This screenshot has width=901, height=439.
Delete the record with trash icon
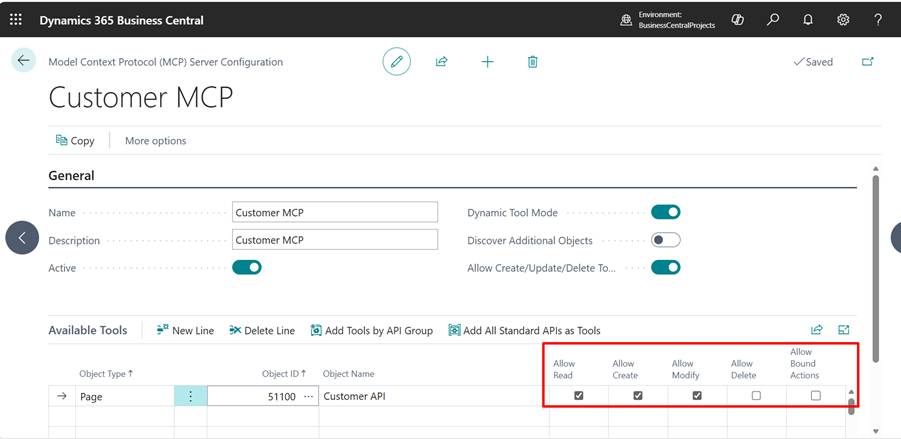click(x=533, y=62)
